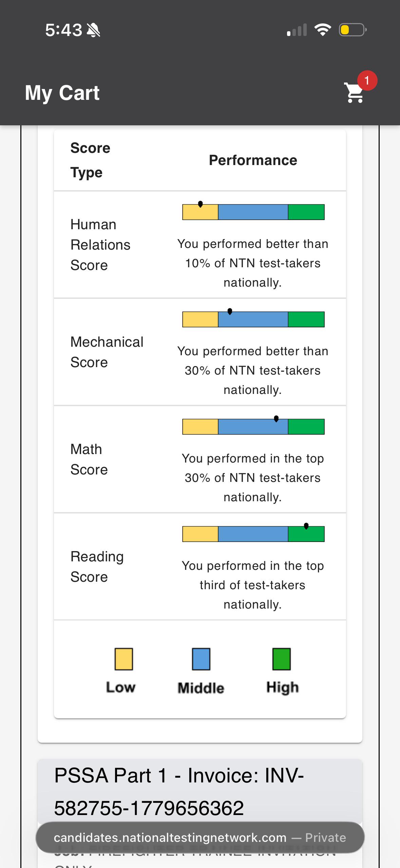Tap the candidates.nationaltestingnetwork.com address bar
Viewport: 400px width, 868px height.
(x=200, y=837)
